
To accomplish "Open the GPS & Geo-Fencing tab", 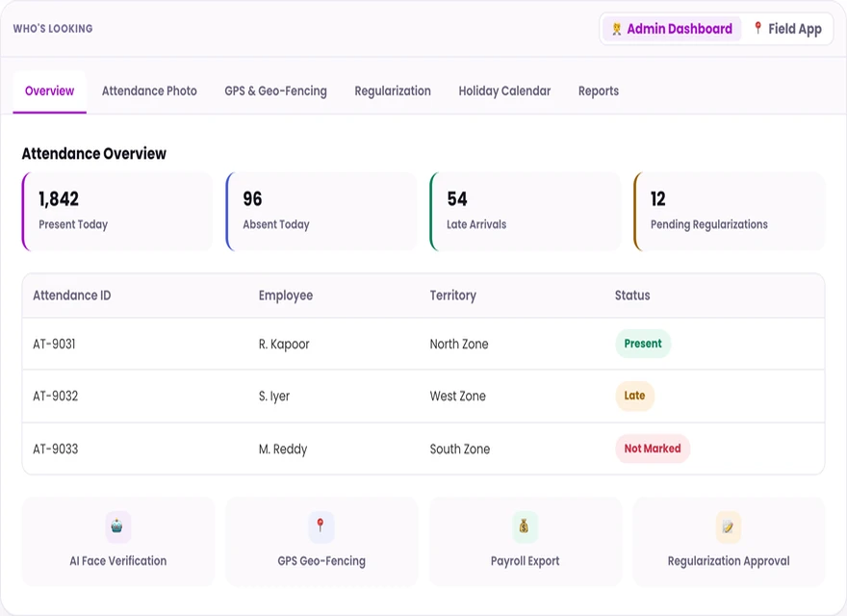I will tap(276, 90).
